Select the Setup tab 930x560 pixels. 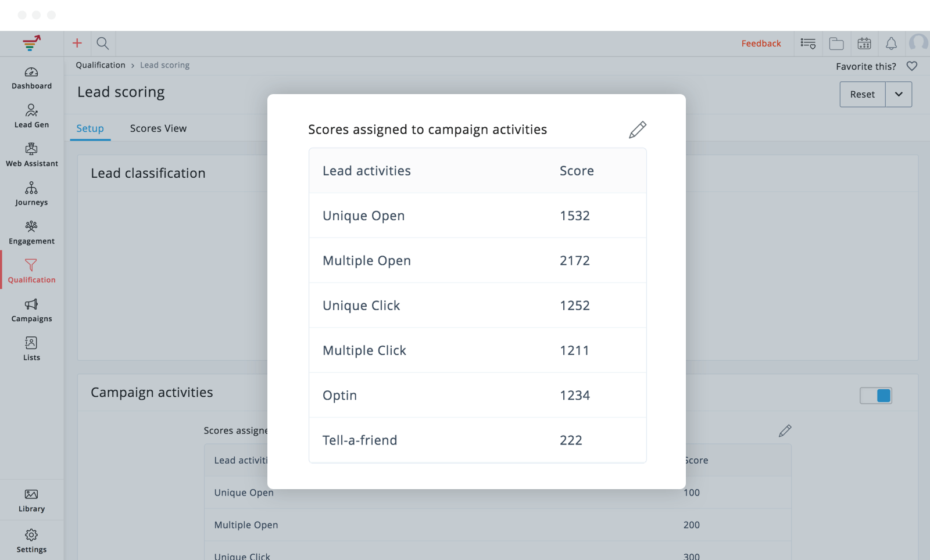coord(90,128)
